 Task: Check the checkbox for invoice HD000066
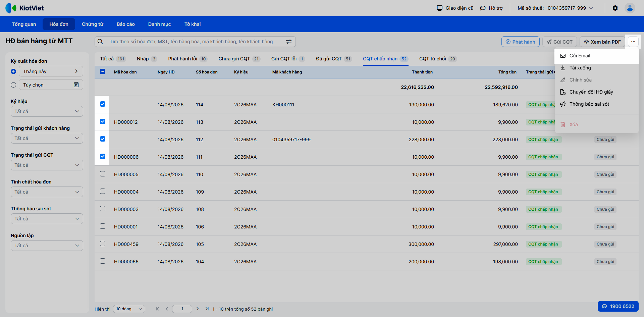(x=103, y=261)
